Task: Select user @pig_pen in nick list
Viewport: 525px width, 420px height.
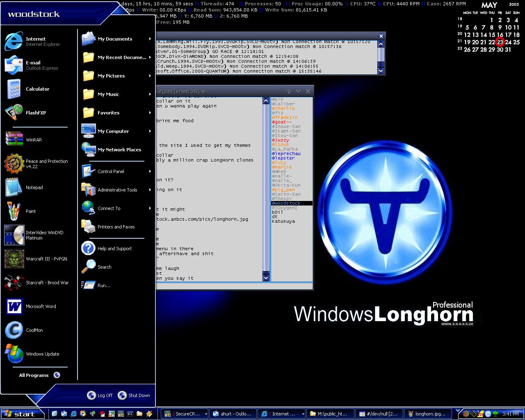Action: point(283,189)
